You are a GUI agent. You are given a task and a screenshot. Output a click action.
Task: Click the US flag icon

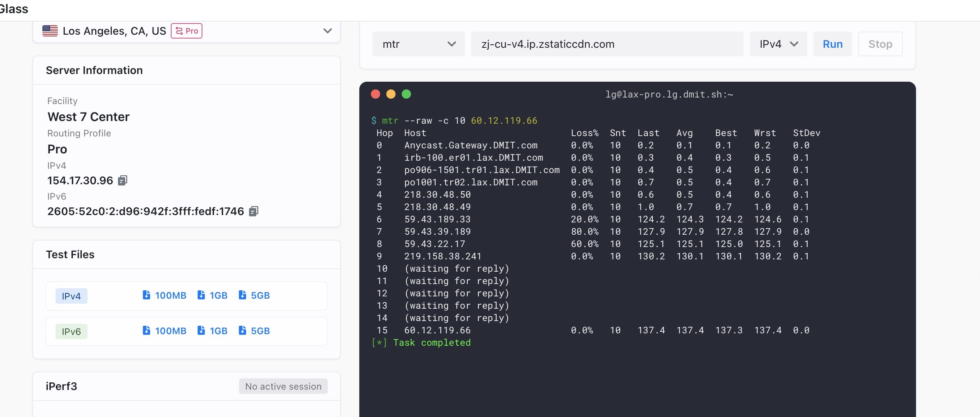[50, 31]
